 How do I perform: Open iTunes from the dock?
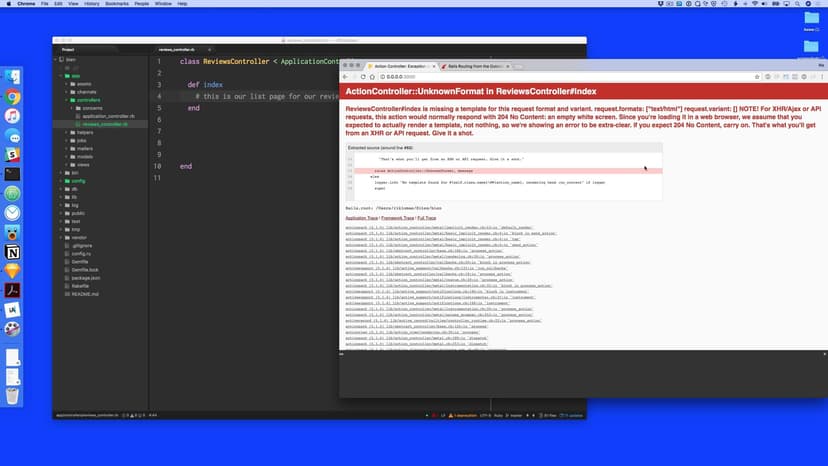click(12, 116)
